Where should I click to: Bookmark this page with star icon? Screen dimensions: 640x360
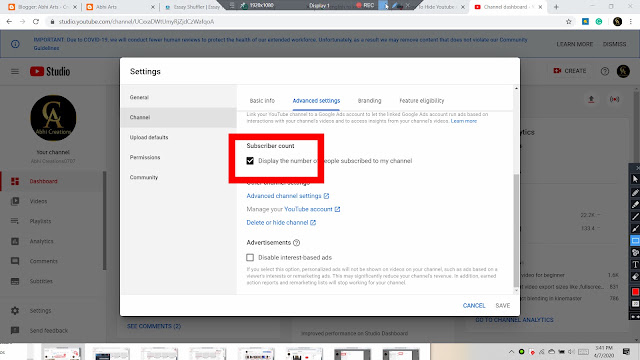(569, 22)
